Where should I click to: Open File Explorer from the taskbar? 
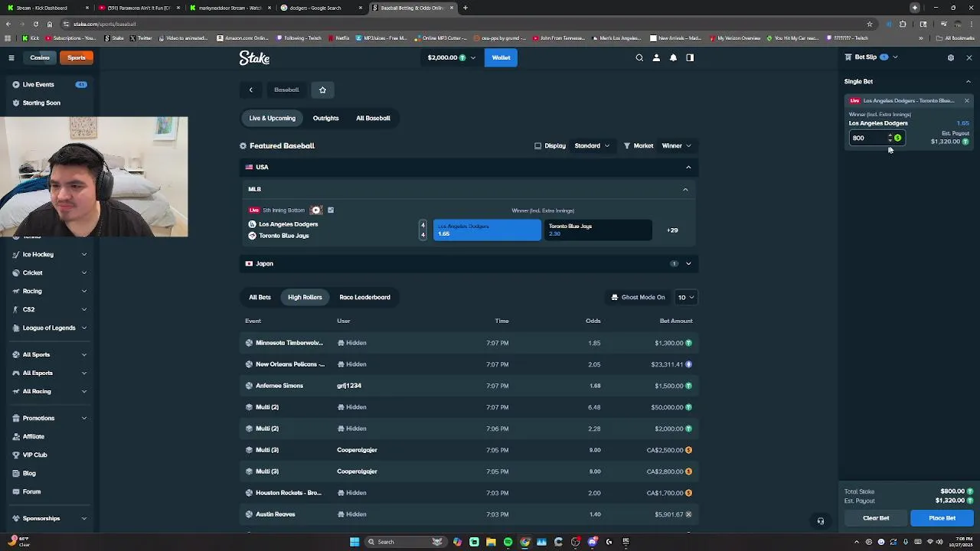491,542
